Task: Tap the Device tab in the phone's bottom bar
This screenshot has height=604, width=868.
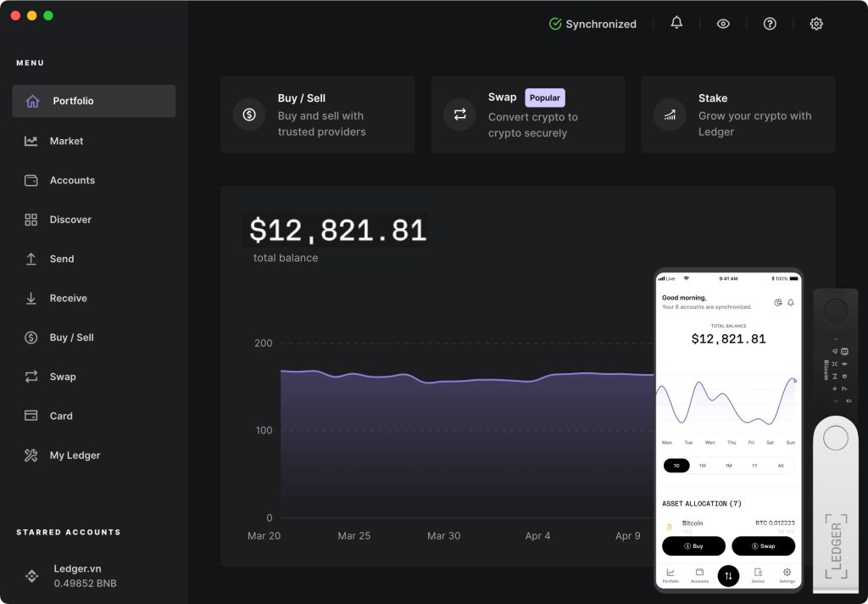Action: pos(758,576)
